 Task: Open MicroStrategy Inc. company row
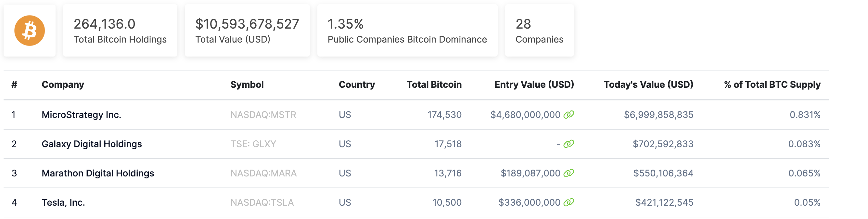[81, 115]
